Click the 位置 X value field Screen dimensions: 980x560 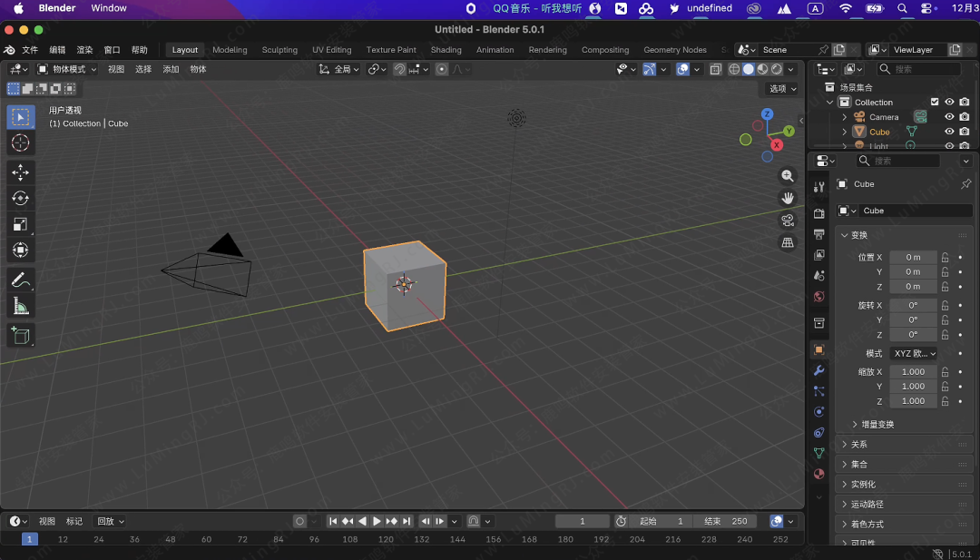pyautogui.click(x=913, y=257)
